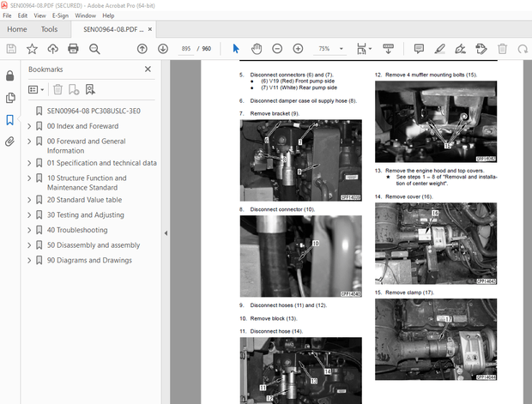Image resolution: width=532 pixels, height=404 pixels.
Task: Open 20 Standard Value table bookmark
Action: [x=84, y=200]
